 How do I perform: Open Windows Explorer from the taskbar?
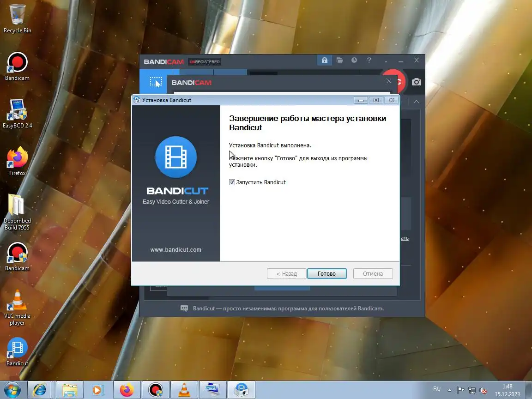point(70,390)
